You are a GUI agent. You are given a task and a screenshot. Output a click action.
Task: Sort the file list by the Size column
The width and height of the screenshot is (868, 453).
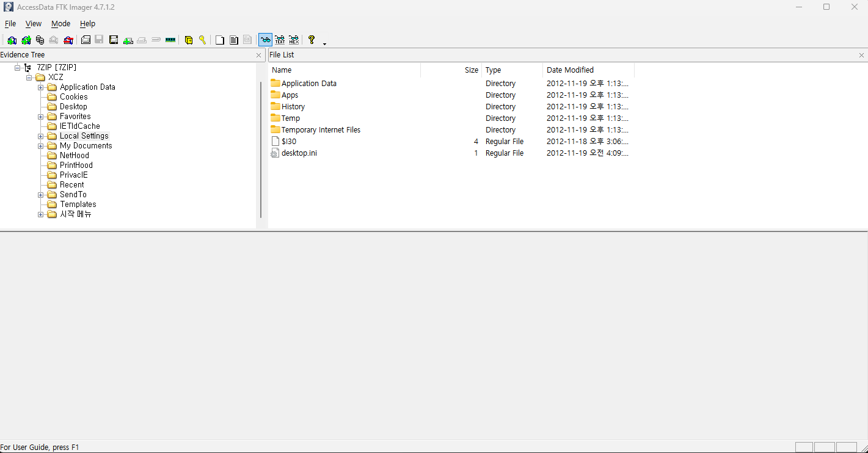[x=451, y=70]
